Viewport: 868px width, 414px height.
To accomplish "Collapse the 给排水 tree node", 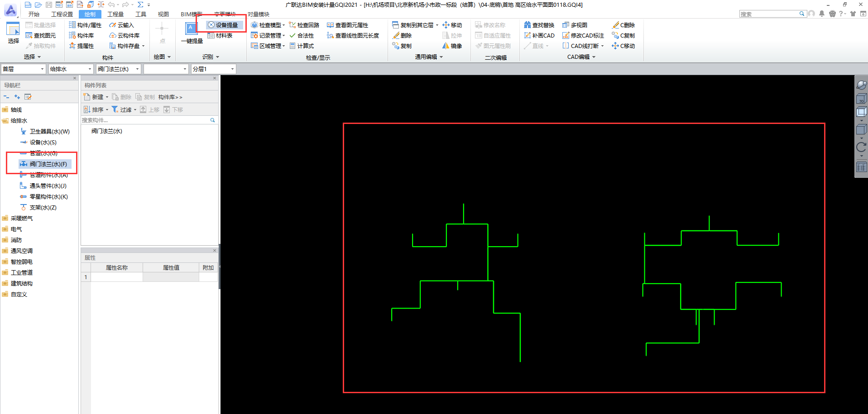I will point(5,120).
